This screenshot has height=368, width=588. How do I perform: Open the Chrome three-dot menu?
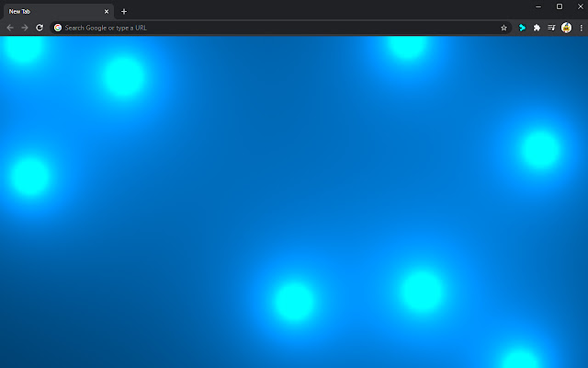click(x=582, y=28)
